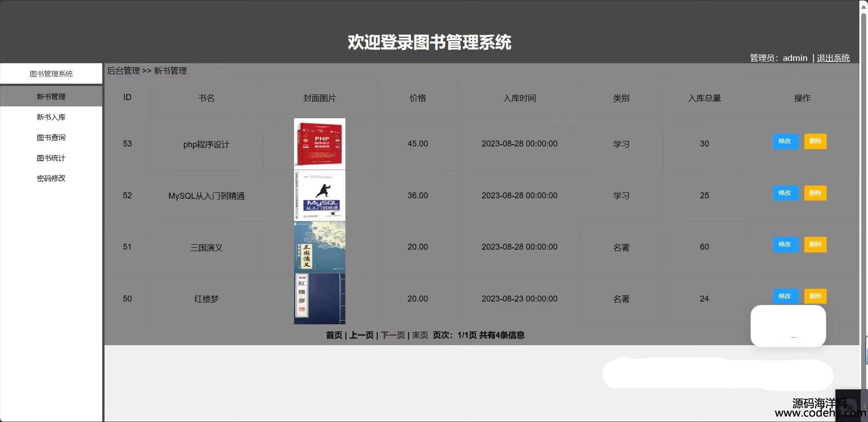Go to 首页 in pagination
This screenshot has width=868, height=422.
(x=334, y=335)
